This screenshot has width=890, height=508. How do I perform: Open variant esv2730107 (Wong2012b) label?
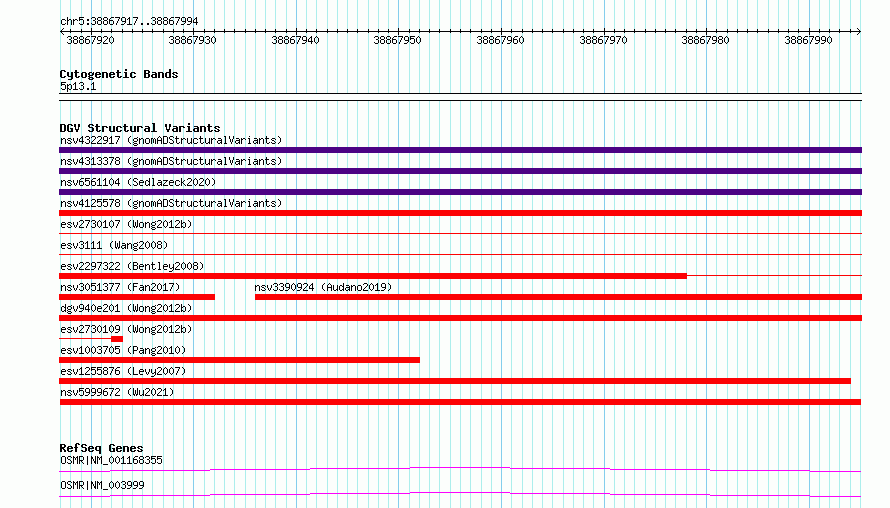point(126,224)
